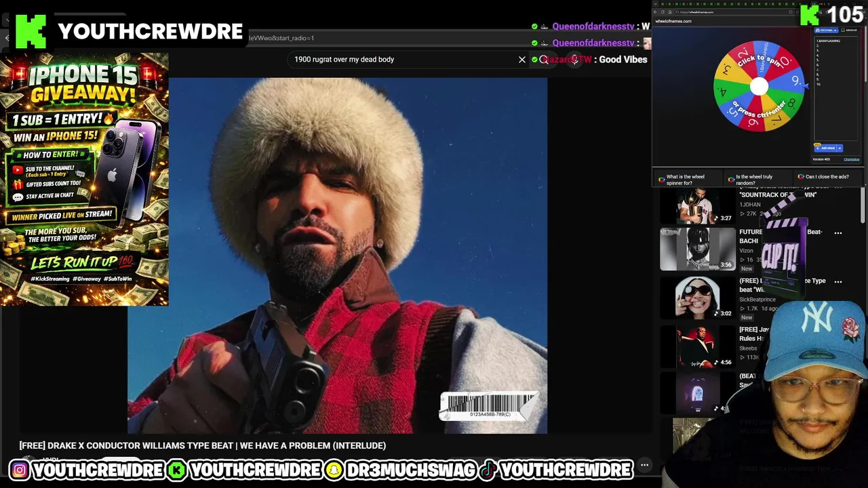Reload the wheelofnames page
868x488 pixels.
click(663, 12)
